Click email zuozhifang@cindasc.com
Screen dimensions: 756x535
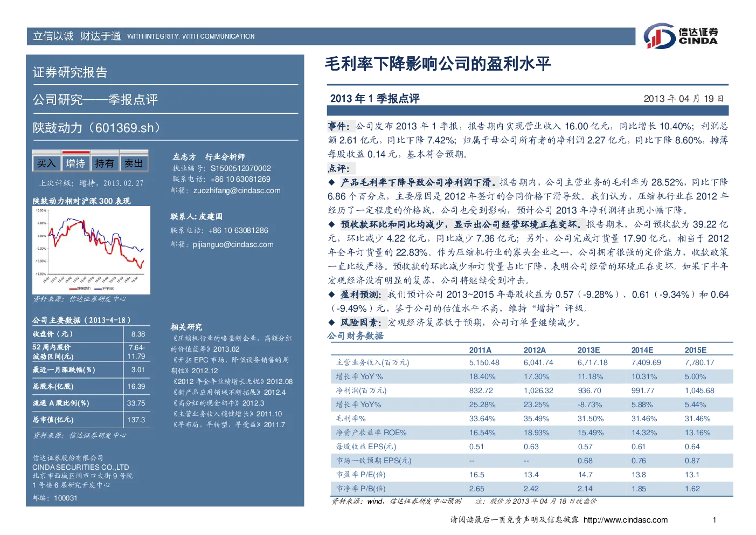[237, 190]
